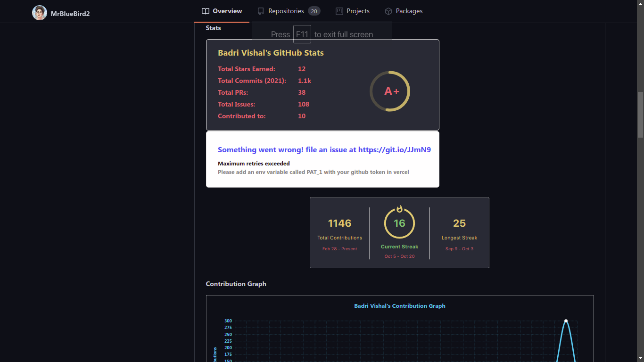Viewport: 644px width, 362px height.
Task: Click the peak point on the contribution graph
Action: click(565, 321)
